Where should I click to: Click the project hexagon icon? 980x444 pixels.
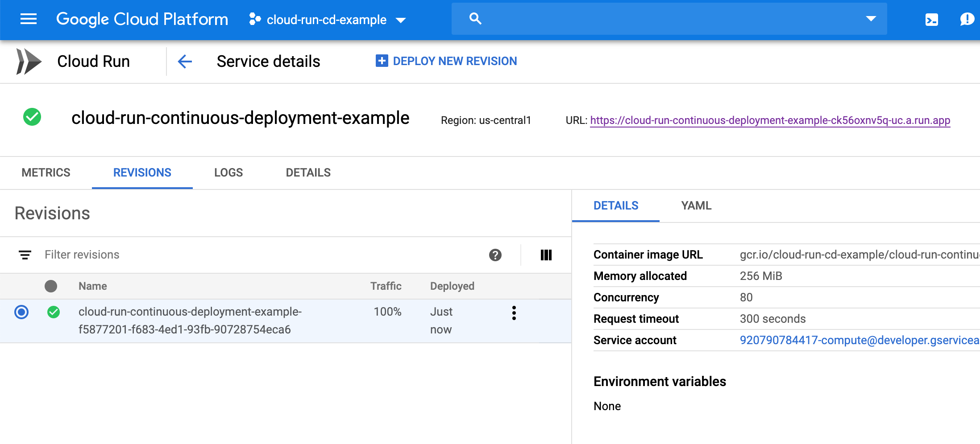click(x=255, y=19)
